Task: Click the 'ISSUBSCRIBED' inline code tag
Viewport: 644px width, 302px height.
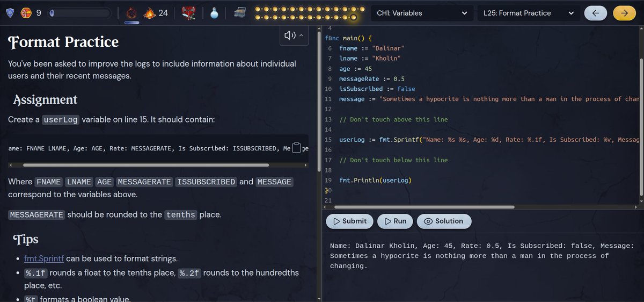Action: (206, 182)
